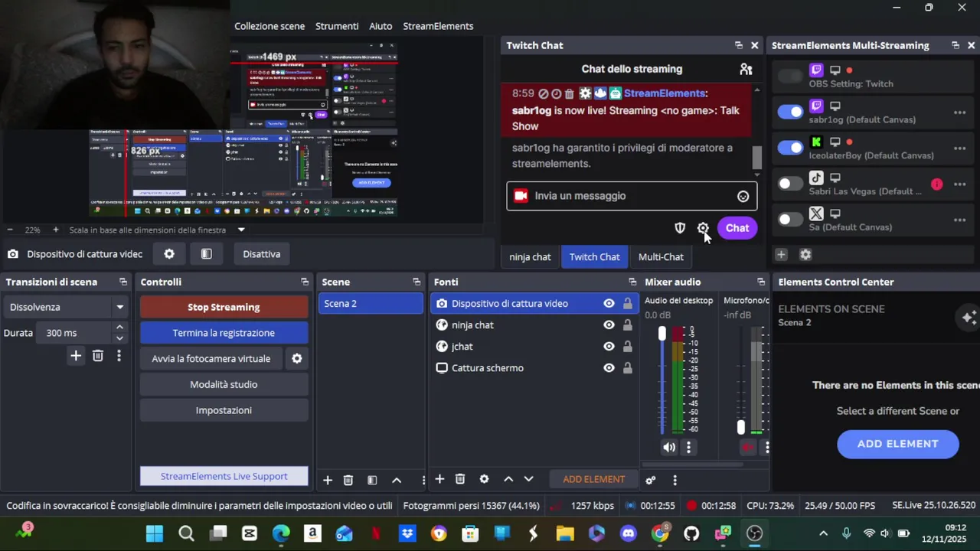Click Stop Streaming button

click(x=224, y=307)
